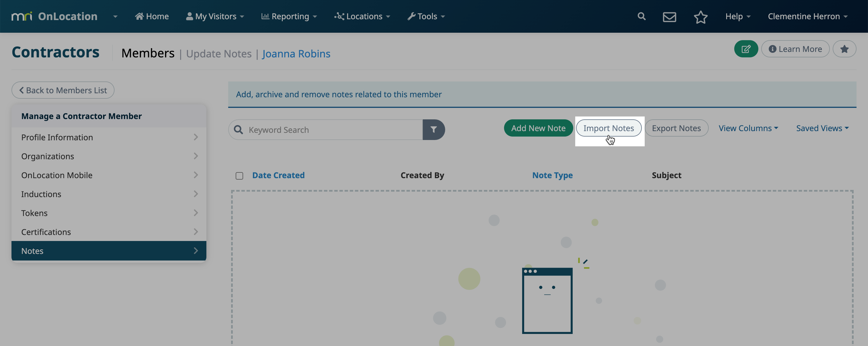Click Back to Members List
The width and height of the screenshot is (868, 346).
click(x=63, y=90)
